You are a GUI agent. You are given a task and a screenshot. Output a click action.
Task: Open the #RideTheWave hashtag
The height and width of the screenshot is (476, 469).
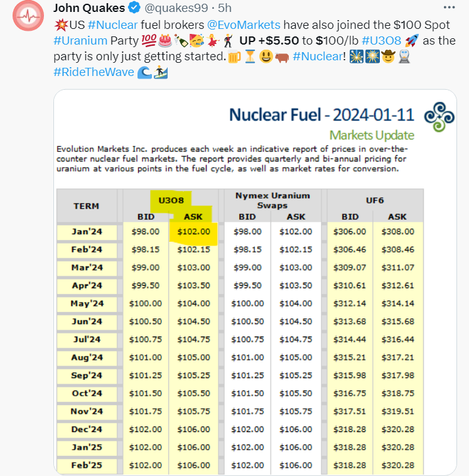[94, 72]
